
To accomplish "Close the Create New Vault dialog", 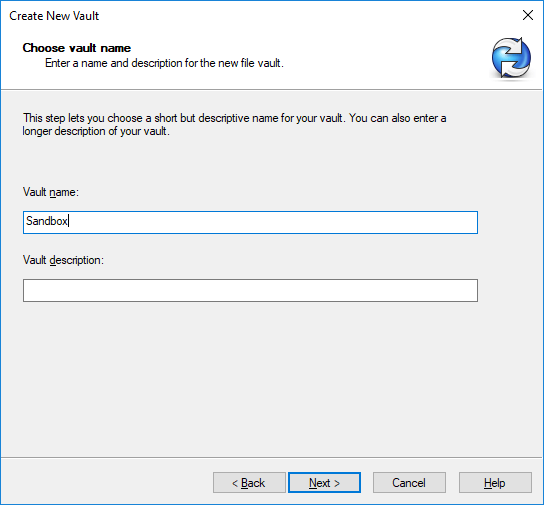I will [528, 15].
